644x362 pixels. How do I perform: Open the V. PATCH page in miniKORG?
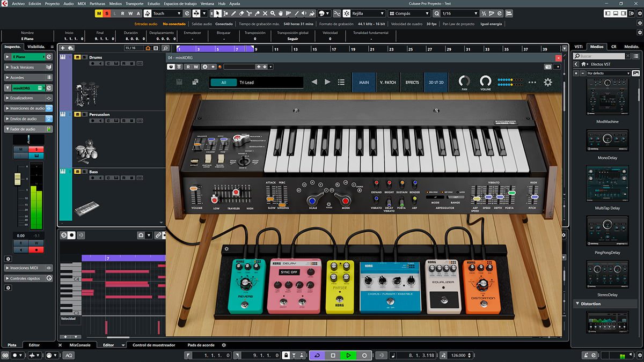click(387, 82)
